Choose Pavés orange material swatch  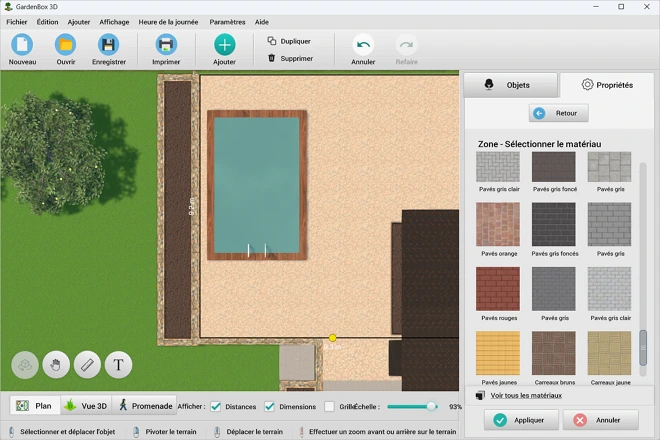point(498,224)
